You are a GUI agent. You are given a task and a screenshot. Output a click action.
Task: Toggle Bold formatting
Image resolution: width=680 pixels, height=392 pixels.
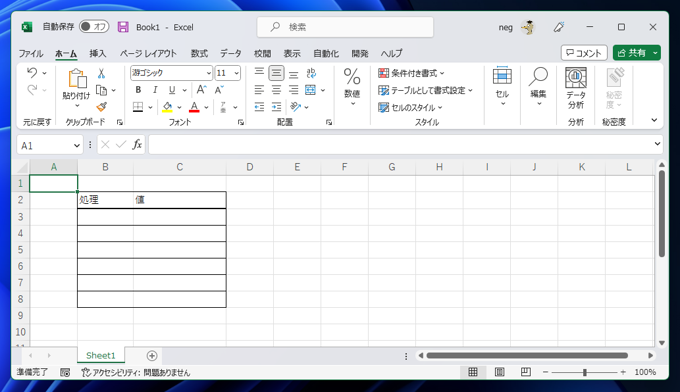(x=138, y=90)
